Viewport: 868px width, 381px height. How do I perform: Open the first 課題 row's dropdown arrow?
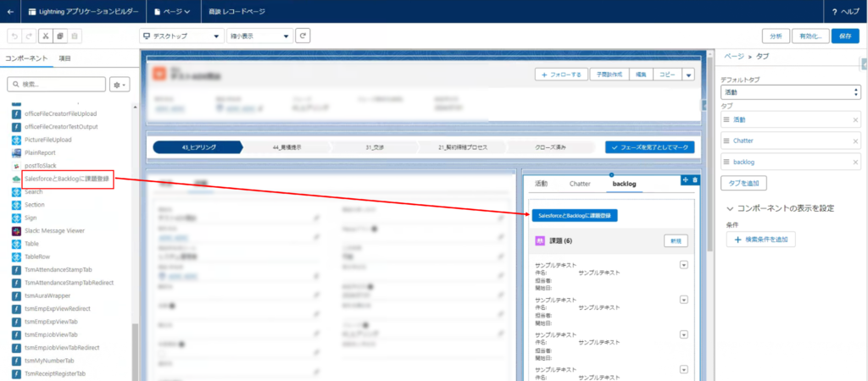684,265
